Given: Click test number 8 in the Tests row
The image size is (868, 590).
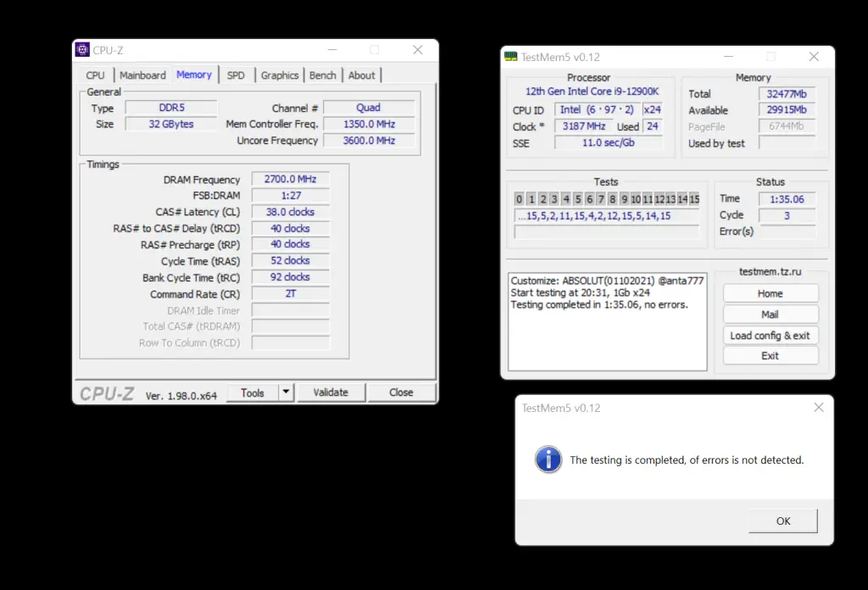Looking at the screenshot, I should coord(613,198).
